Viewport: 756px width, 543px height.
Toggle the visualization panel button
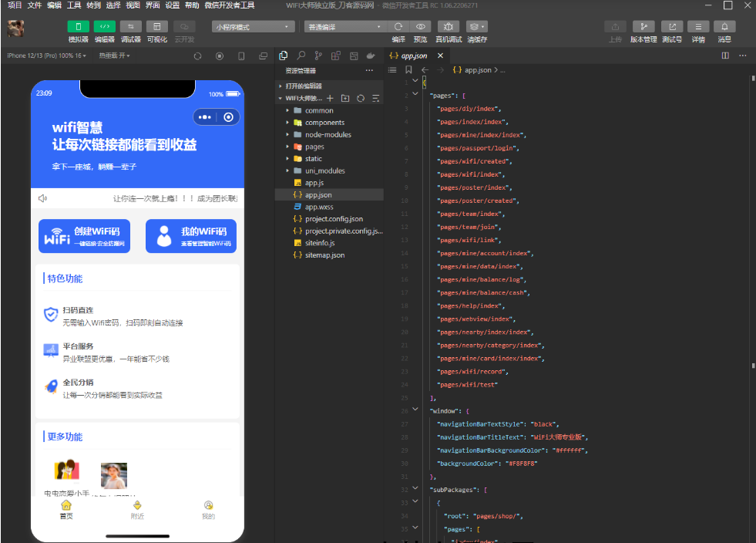point(156,26)
